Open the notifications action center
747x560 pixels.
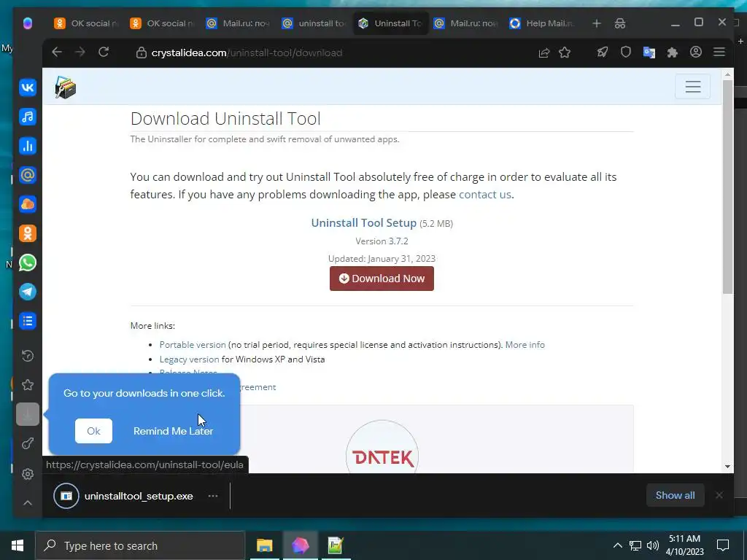(723, 545)
